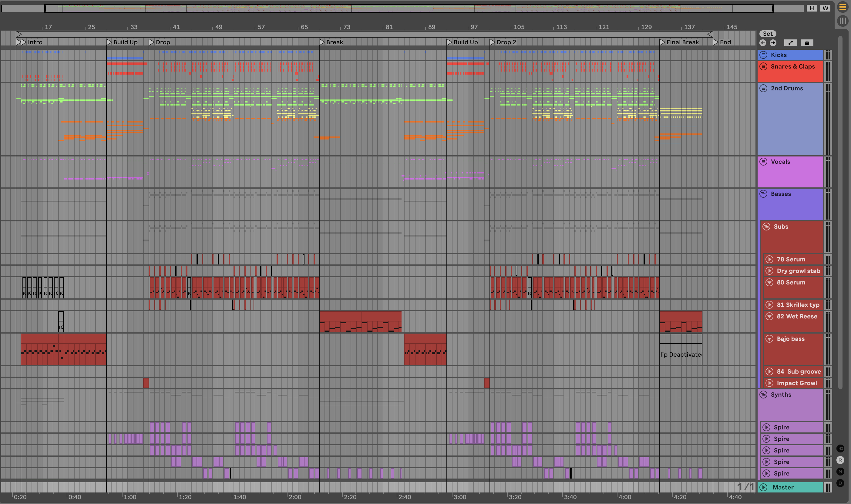Image resolution: width=851 pixels, height=504 pixels.
Task: Collapse the Synths group track
Action: pos(763,395)
